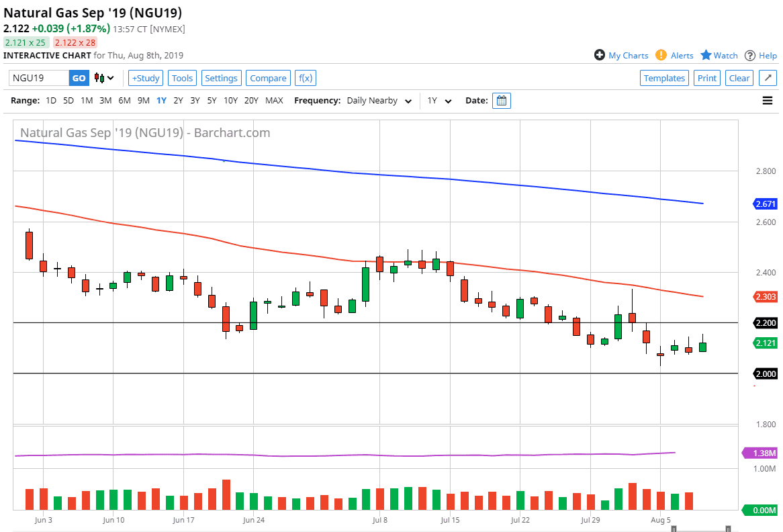This screenshot has width=783, height=532.
Task: Open the hamburger chart menu
Action: click(768, 101)
